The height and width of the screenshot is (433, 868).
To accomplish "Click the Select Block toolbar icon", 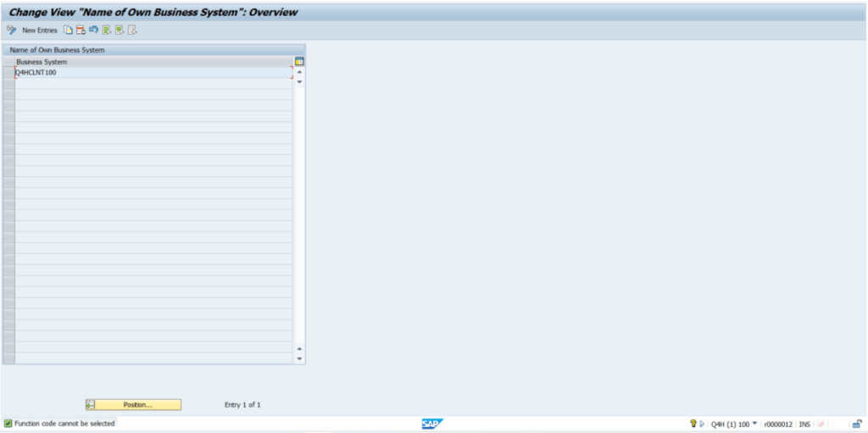I will 120,30.
